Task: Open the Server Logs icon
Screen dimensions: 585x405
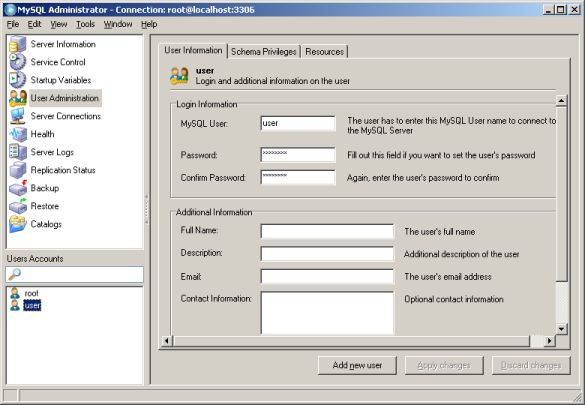Action: pyautogui.click(x=18, y=152)
